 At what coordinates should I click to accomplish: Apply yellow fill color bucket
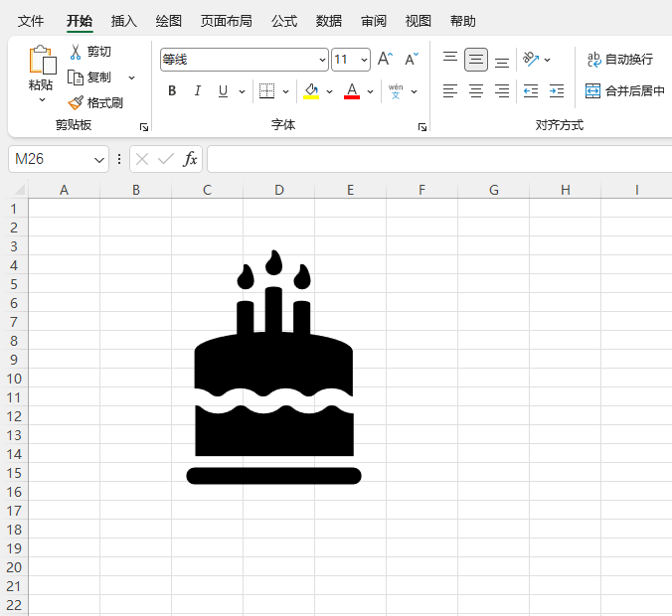[311, 90]
